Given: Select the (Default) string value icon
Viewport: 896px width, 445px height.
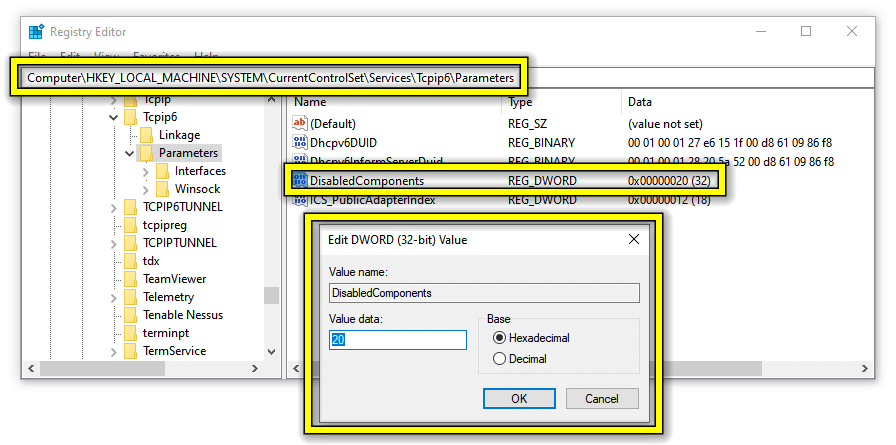Looking at the screenshot, I should (x=300, y=123).
